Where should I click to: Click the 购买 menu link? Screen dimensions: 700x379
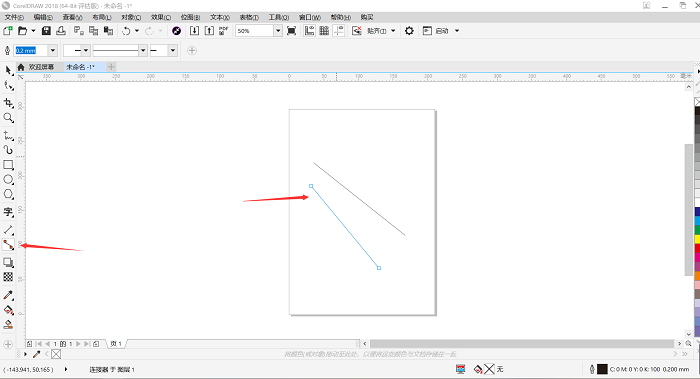367,17
